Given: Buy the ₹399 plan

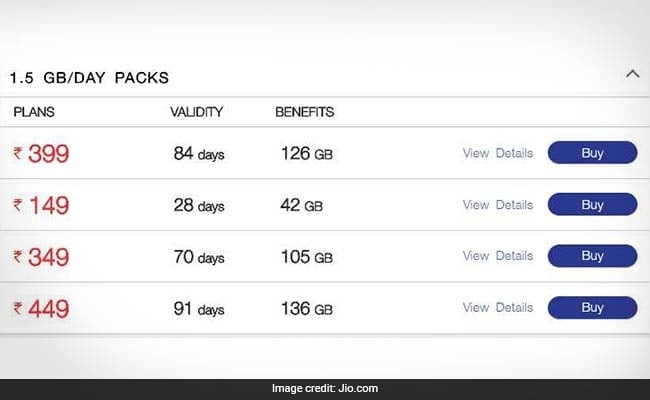Looking at the screenshot, I should (592, 153).
